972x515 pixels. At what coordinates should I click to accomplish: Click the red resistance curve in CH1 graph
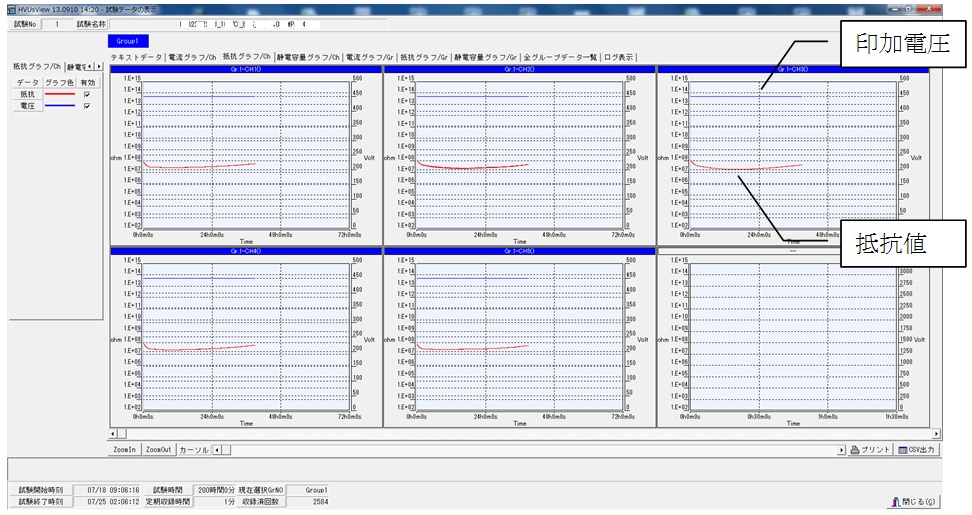tap(198, 167)
